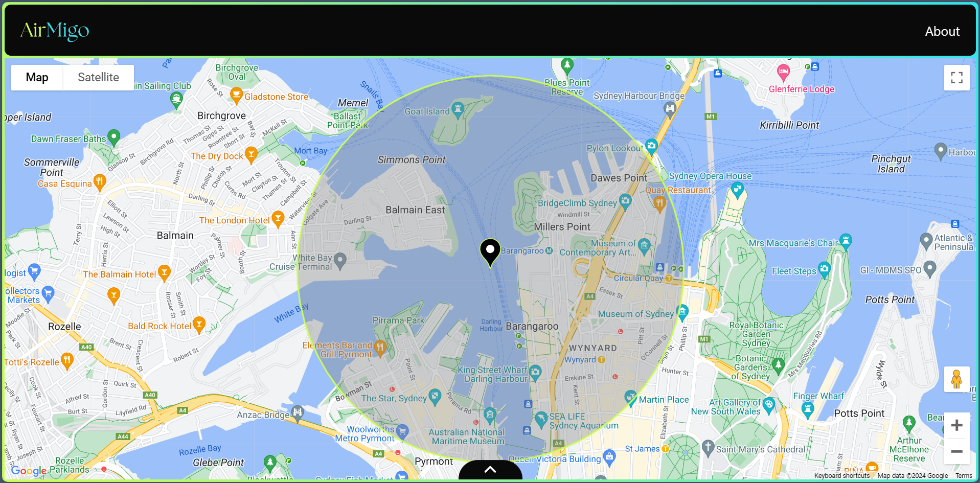Select Elements Bar and Grill marker

coord(379,349)
